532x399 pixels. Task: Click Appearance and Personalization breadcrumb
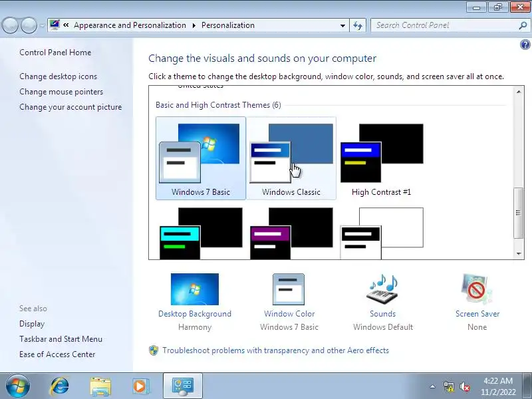(130, 25)
